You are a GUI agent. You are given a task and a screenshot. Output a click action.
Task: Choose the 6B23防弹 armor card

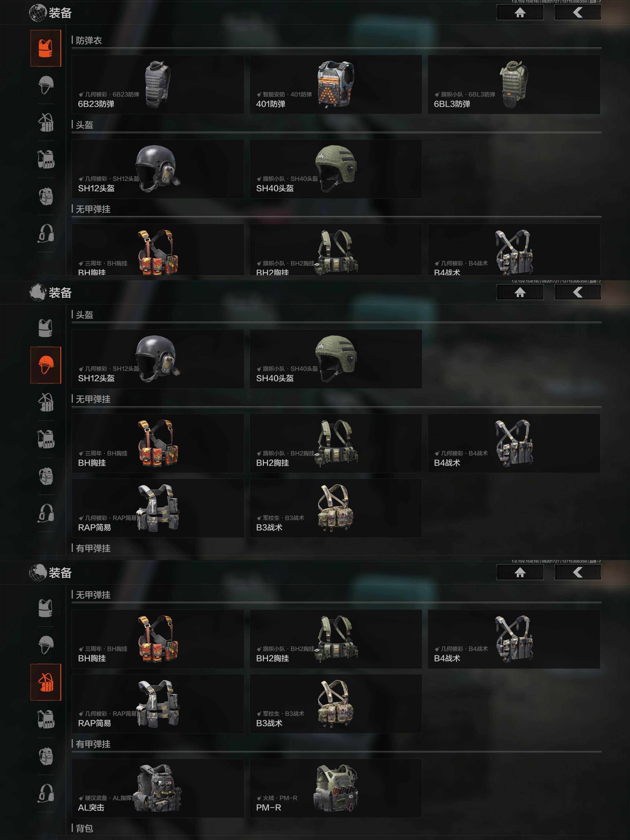[x=157, y=85]
